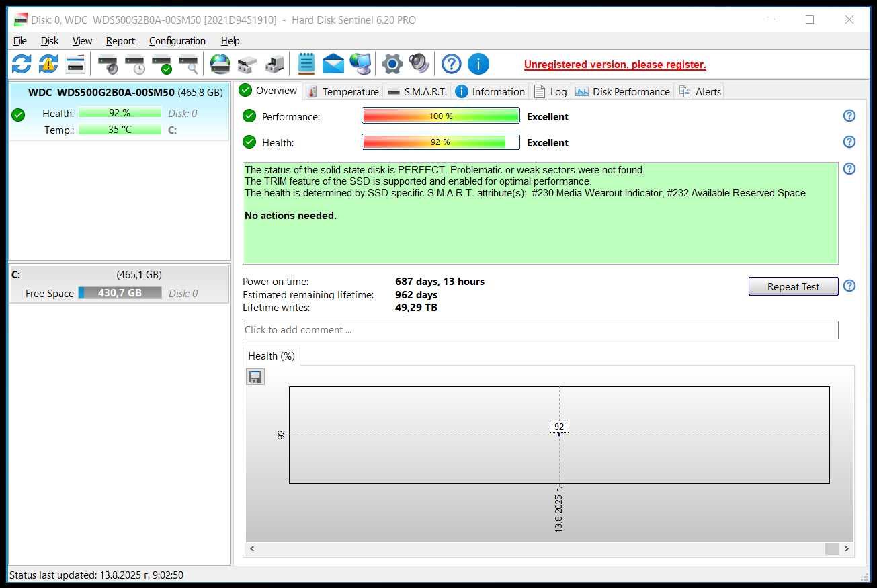Click the dark drive blocks toolbar icon

pos(274,64)
